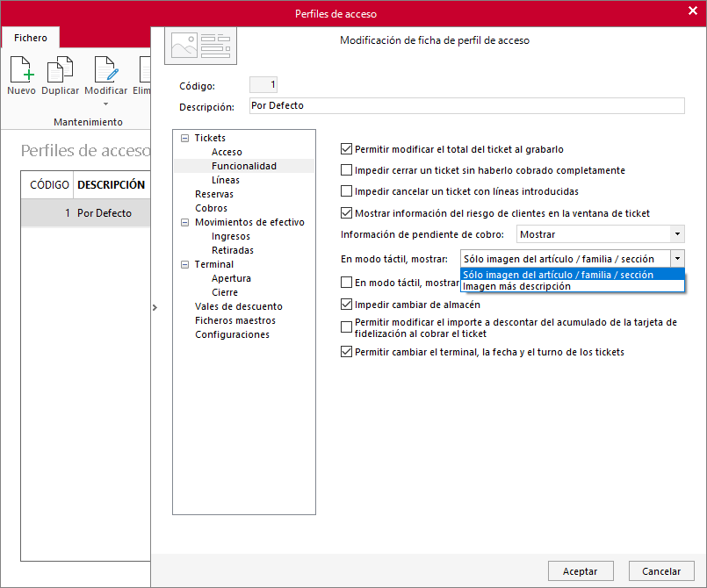This screenshot has height=588, width=707.
Task: Enable 'Impedir cerrar un ticket sin haberlo cobrado'
Action: tap(346, 170)
